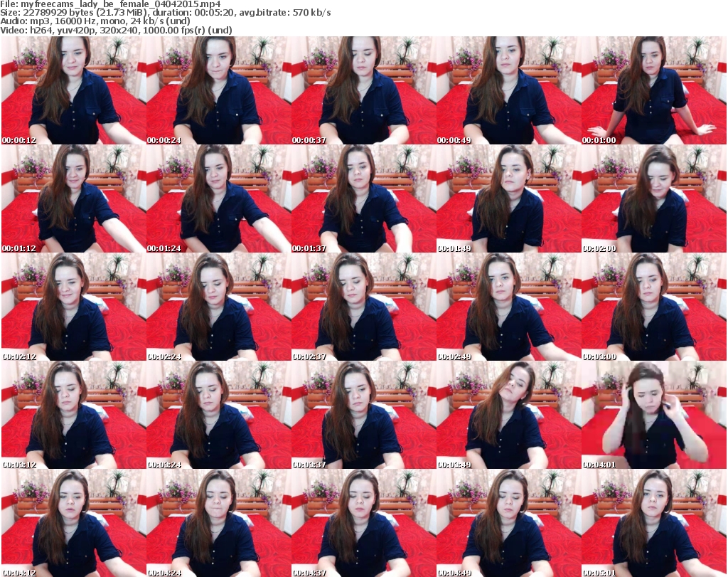The height and width of the screenshot is (577, 728).
Task: Open the frame marked 00:04:24
Action: [219, 523]
